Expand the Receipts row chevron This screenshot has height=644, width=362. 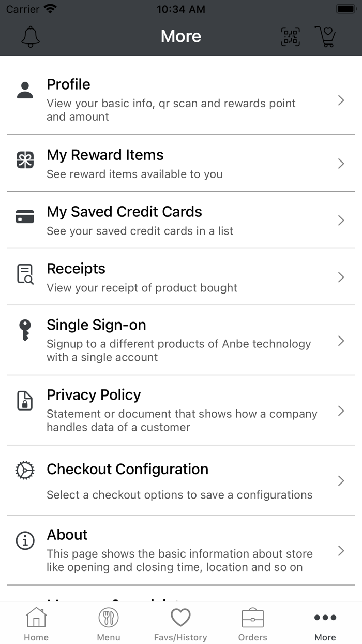(341, 277)
